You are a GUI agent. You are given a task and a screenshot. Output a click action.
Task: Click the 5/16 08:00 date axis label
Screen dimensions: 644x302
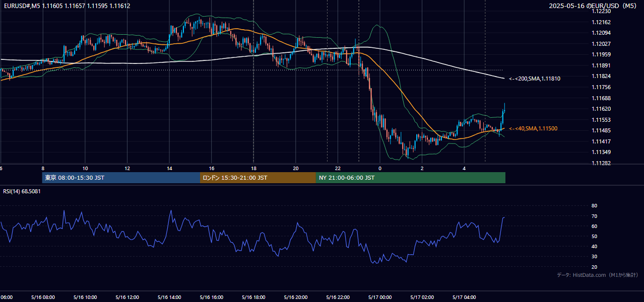point(43,297)
